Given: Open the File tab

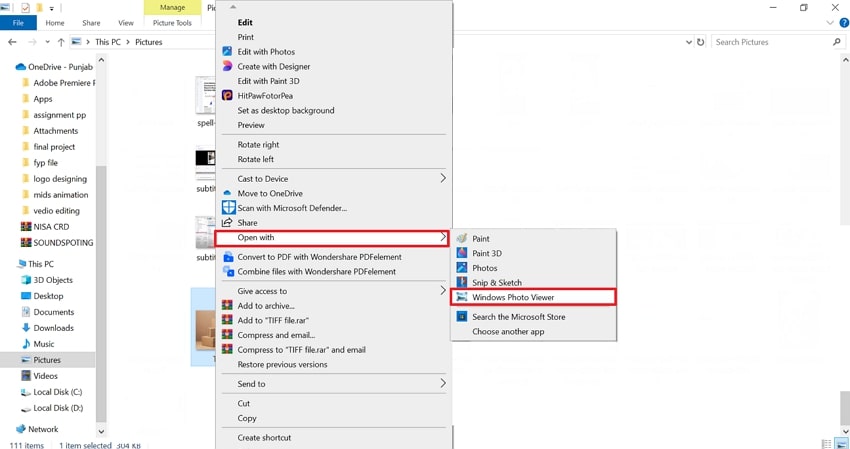Looking at the screenshot, I should click(x=18, y=23).
